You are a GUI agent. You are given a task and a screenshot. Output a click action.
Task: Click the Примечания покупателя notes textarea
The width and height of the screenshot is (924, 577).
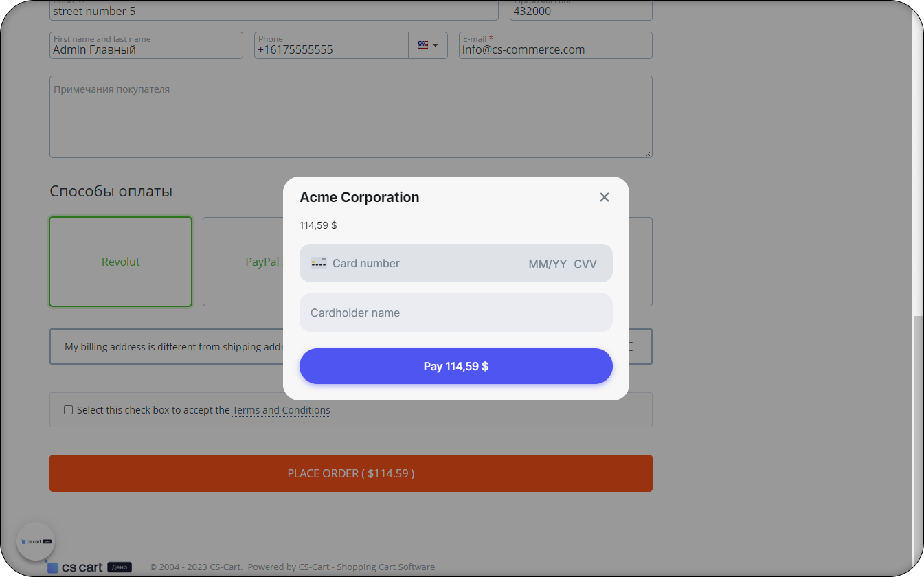(x=351, y=117)
